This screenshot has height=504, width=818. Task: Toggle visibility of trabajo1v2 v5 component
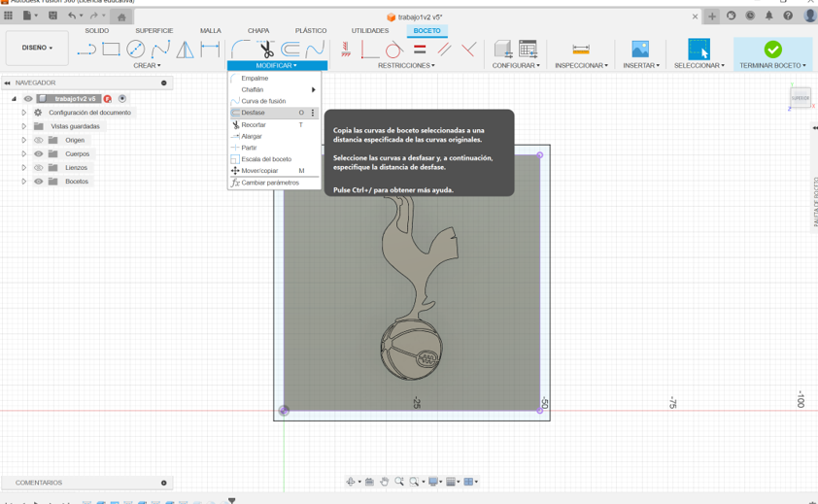pyautogui.click(x=28, y=99)
